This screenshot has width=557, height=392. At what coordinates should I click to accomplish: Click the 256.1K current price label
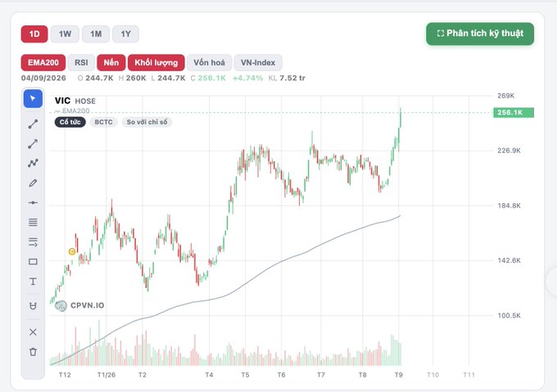click(x=514, y=113)
